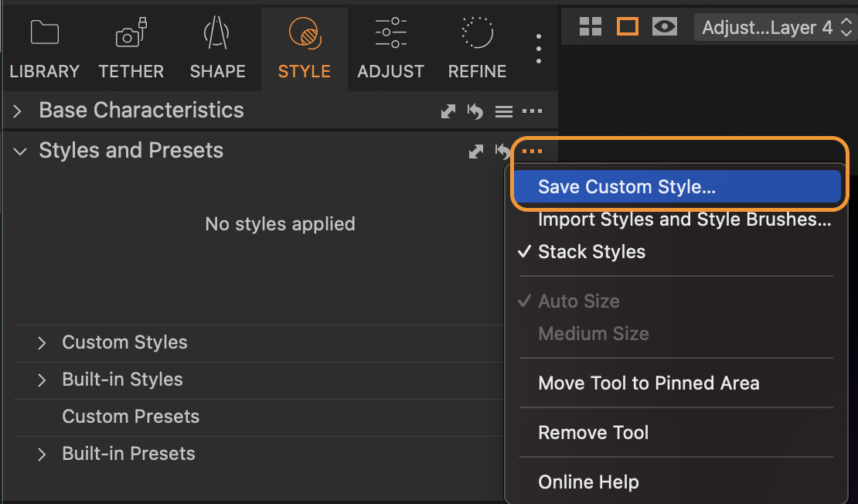Choose Save Custom Style menu entry
The image size is (858, 504).
click(x=676, y=186)
